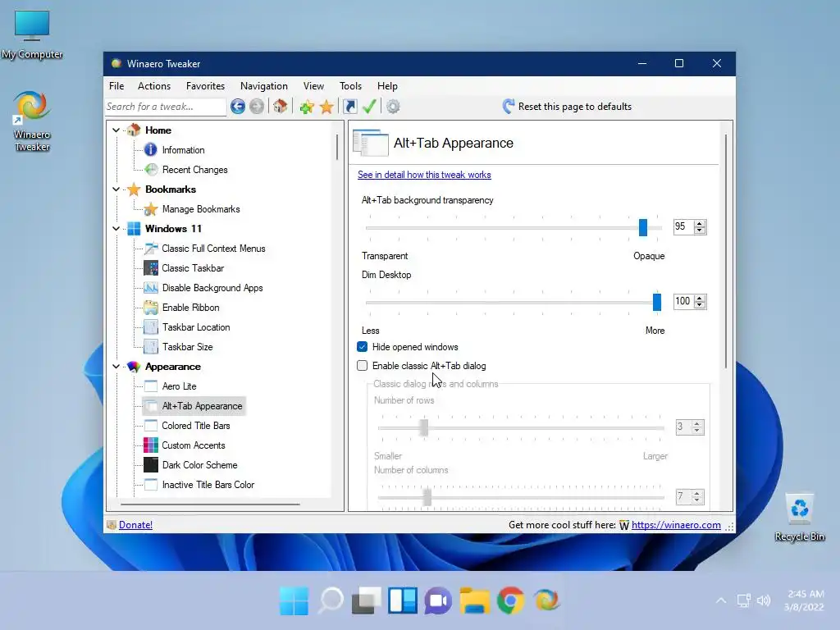Select Inactive Title Bars Color in tree
The height and width of the screenshot is (630, 840).
pos(208,485)
